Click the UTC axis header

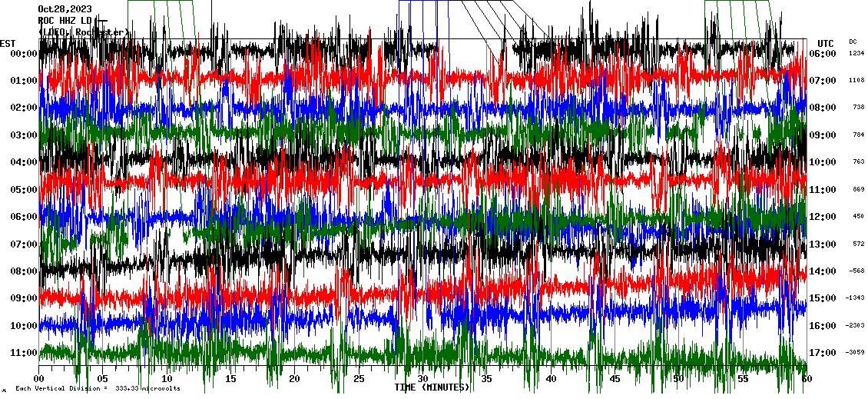[826, 43]
